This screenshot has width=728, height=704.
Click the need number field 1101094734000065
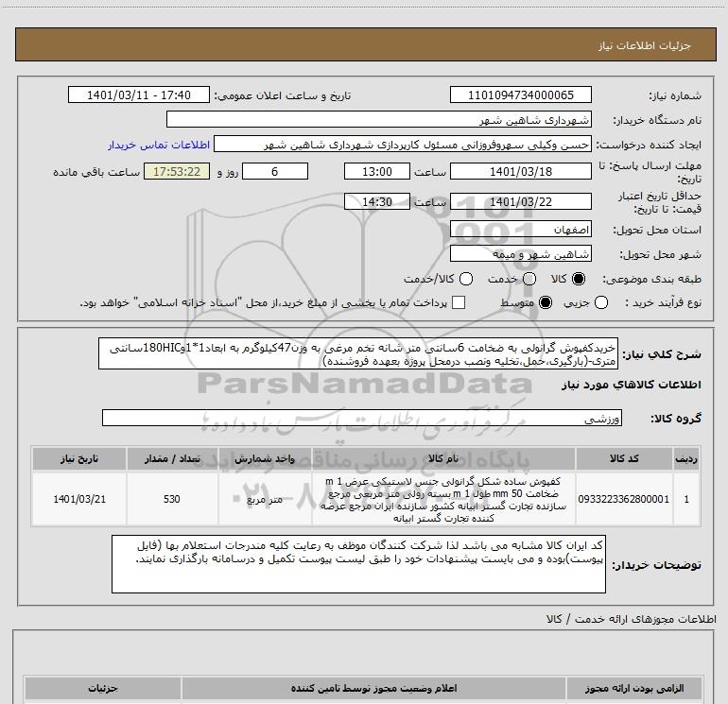click(520, 94)
